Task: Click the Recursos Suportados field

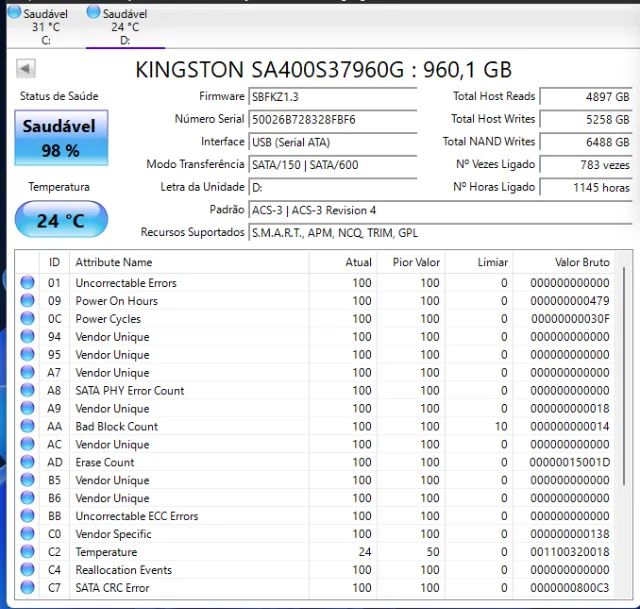Action: coord(440,233)
